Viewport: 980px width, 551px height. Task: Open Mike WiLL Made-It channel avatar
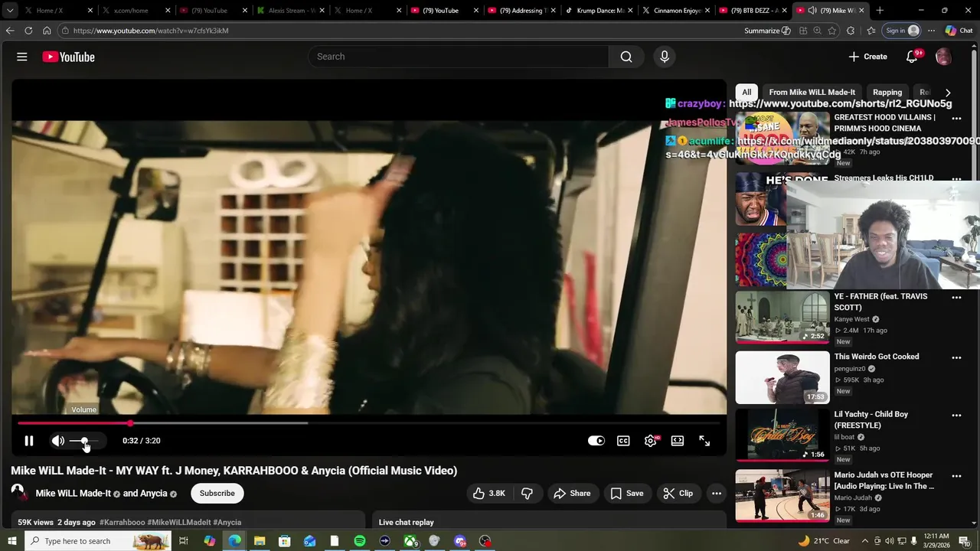tap(18, 491)
